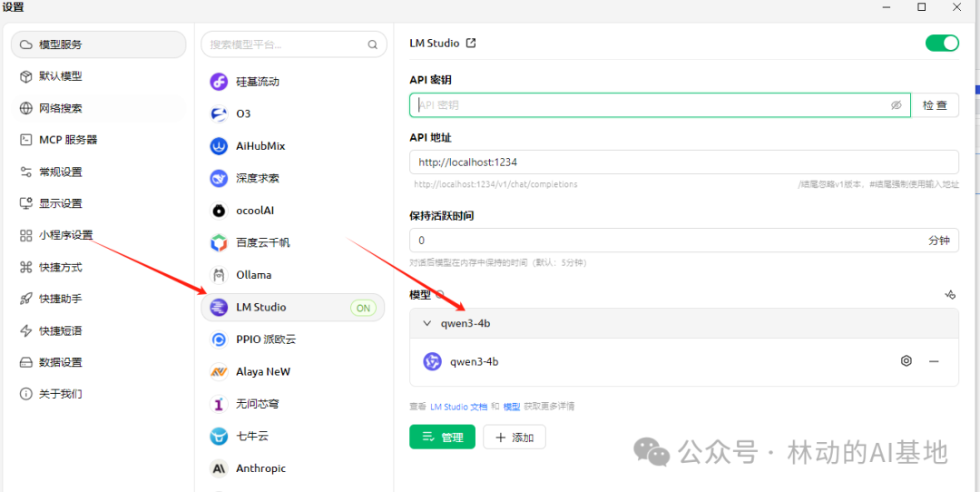Click the model health check icon
The height and width of the screenshot is (492, 980).
(x=950, y=294)
